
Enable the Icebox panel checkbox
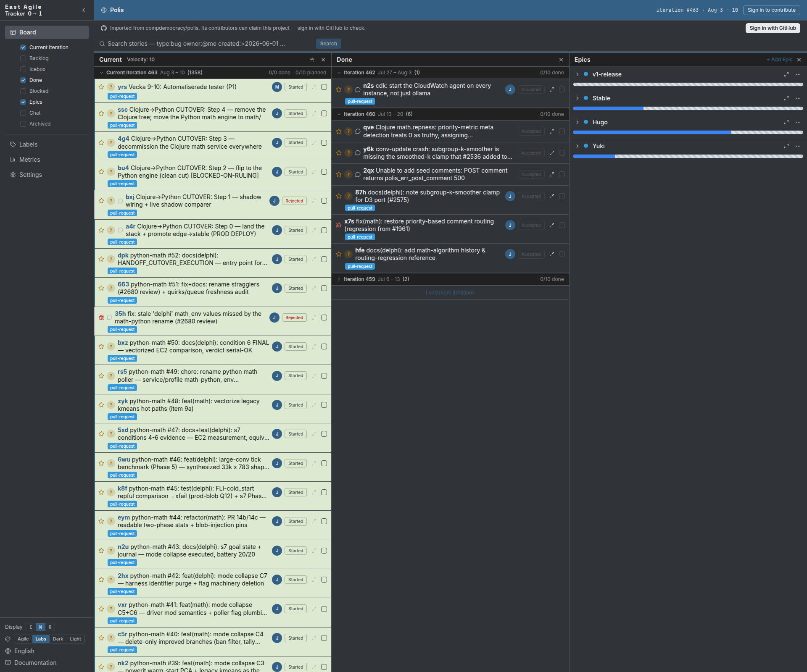tap(23, 69)
